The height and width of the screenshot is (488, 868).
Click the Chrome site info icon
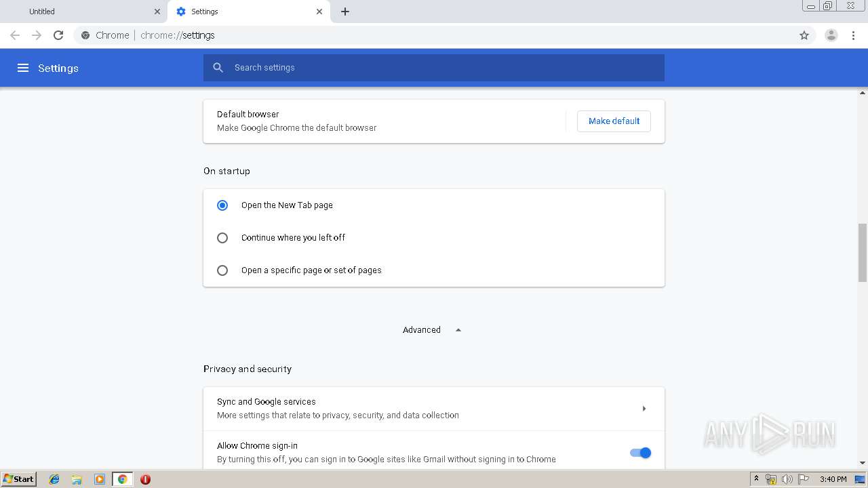point(85,35)
